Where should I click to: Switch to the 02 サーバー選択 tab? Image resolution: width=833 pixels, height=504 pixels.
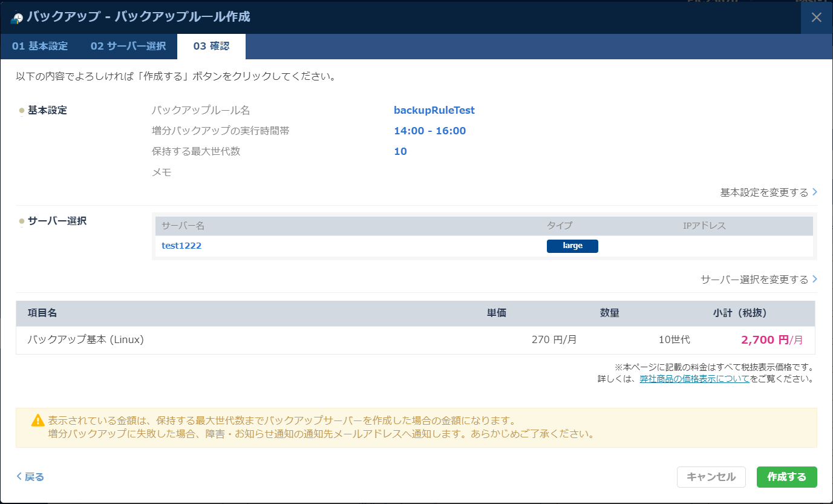click(128, 46)
